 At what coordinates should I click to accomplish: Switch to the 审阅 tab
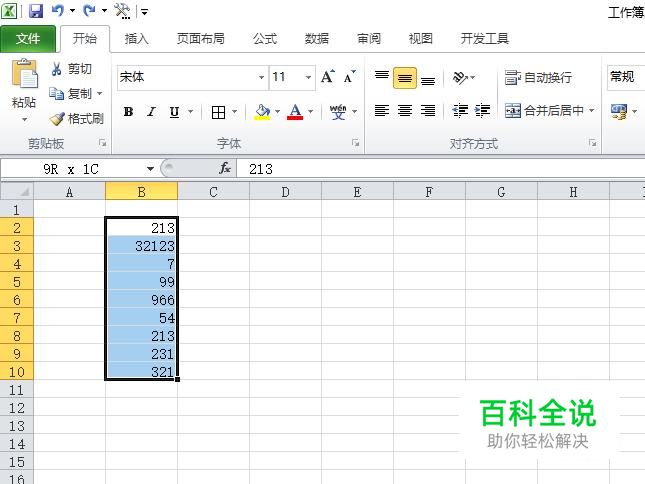(369, 39)
